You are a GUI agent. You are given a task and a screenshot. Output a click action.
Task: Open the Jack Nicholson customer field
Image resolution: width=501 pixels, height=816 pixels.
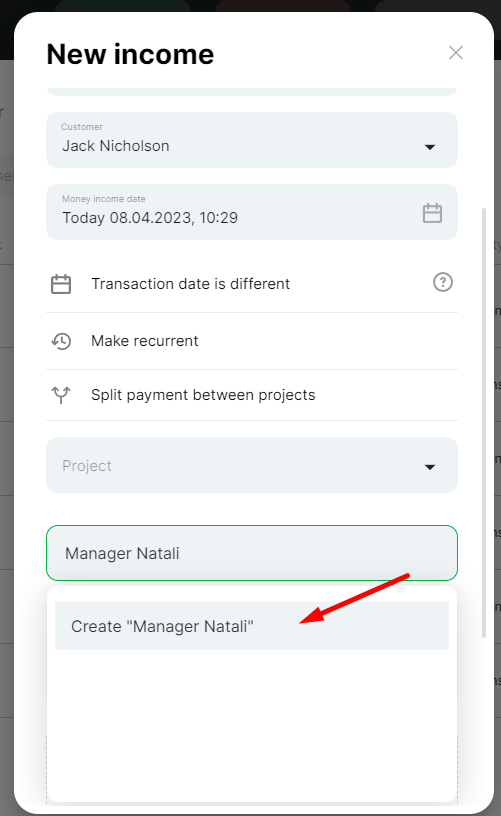click(x=252, y=140)
